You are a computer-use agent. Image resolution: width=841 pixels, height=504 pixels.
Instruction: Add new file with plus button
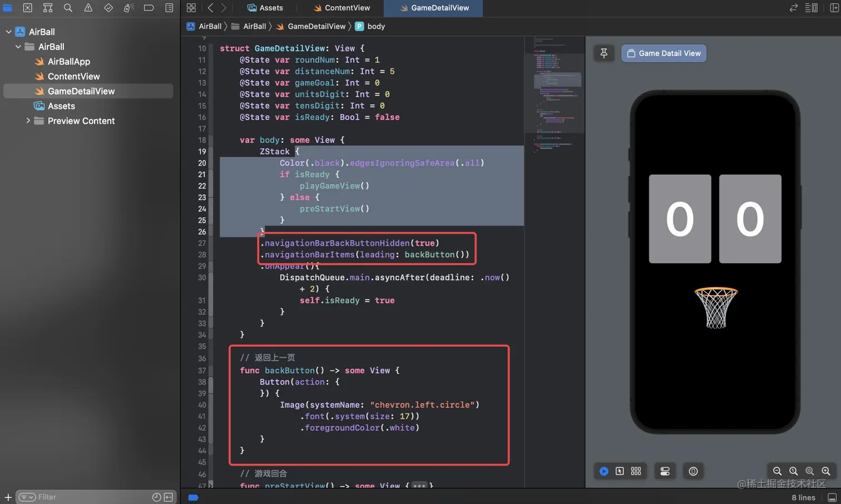(x=8, y=497)
